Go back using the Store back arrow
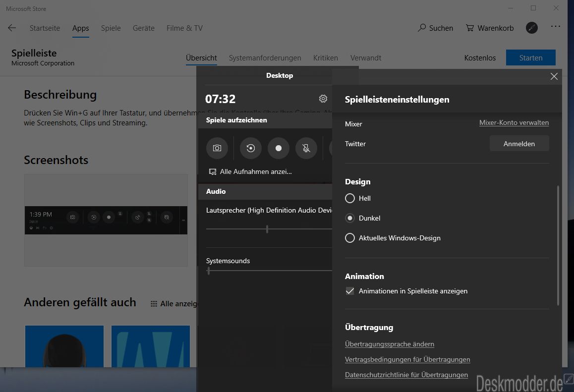Image resolution: width=574 pixels, height=392 pixels. (12, 28)
